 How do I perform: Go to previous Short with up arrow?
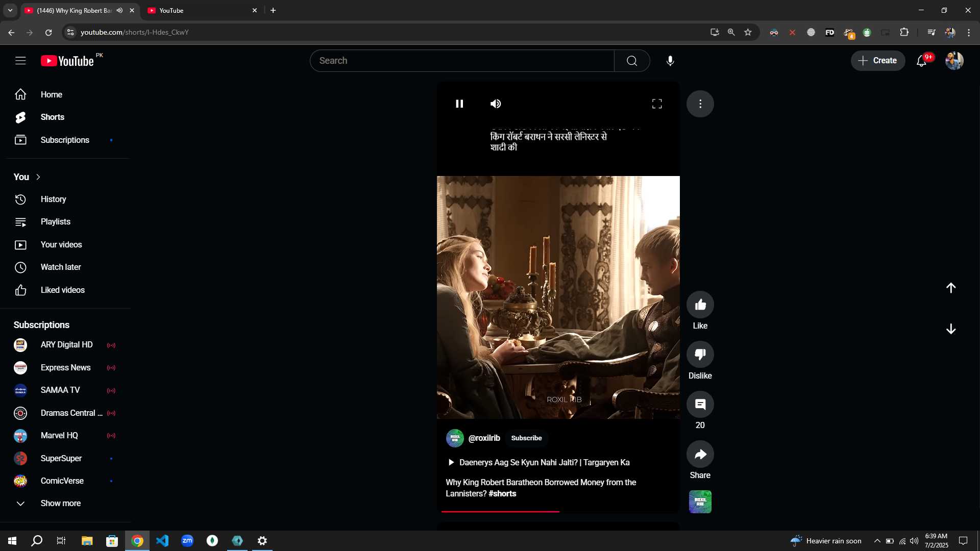coord(951,288)
